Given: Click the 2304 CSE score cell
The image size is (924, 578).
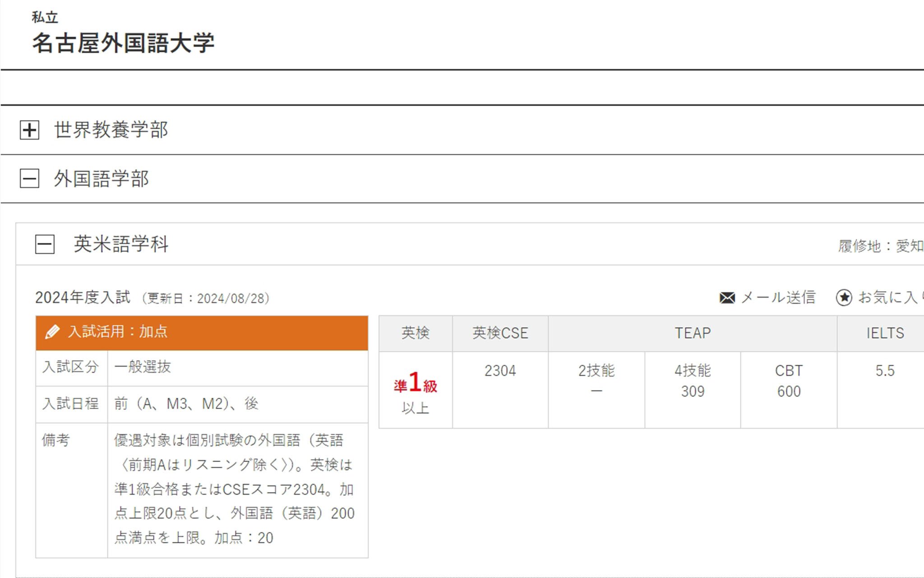Looking at the screenshot, I should pyautogui.click(x=500, y=390).
